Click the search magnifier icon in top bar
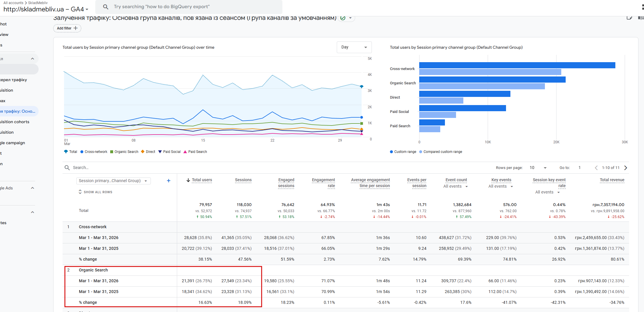644x312 pixels. point(106,7)
